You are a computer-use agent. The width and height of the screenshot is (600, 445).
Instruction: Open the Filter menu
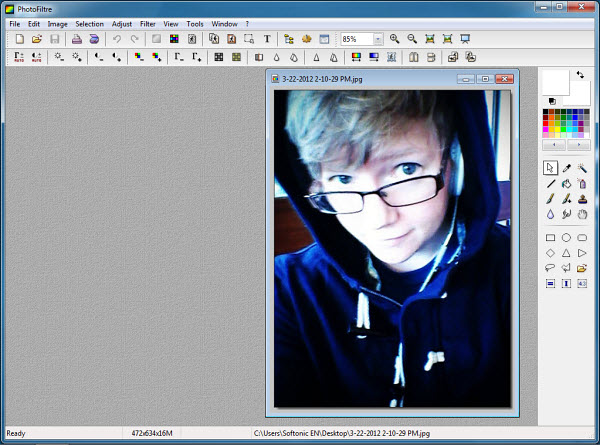(x=148, y=23)
